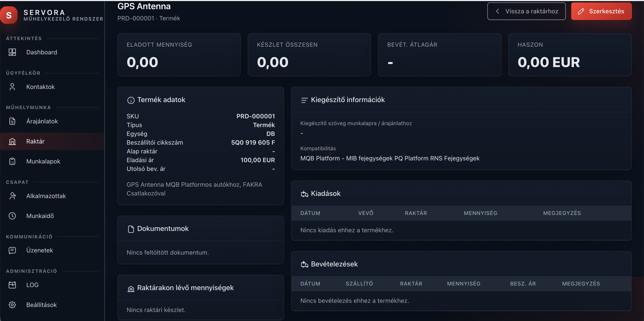Click the GPS Antenna MQB description text
This screenshot has height=321, width=644.
[194, 189]
